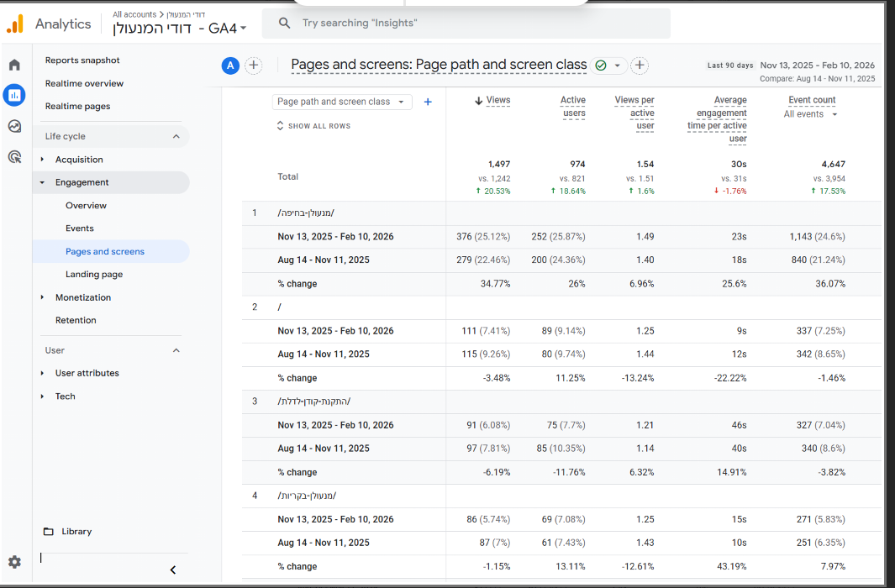Collapse the sidebar with the chevron arrow
The width and height of the screenshot is (895, 588).
pos(173,570)
